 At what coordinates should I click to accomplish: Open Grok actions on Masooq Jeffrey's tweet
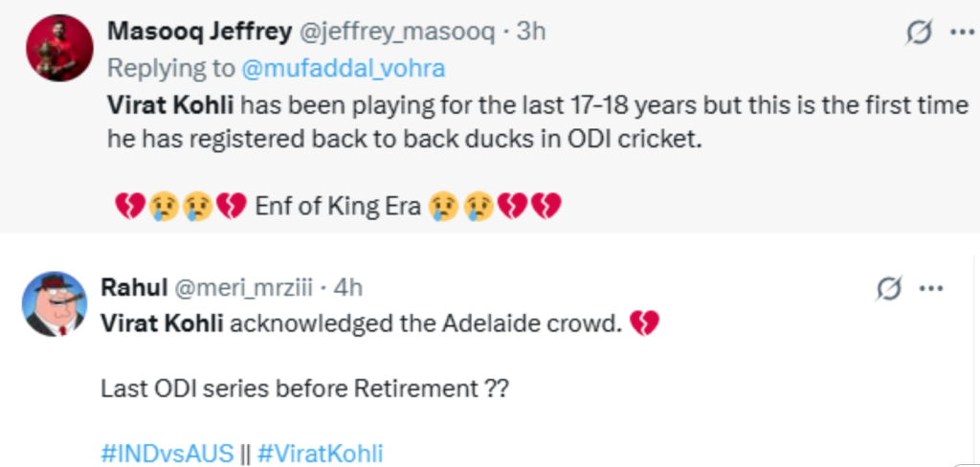920,33
